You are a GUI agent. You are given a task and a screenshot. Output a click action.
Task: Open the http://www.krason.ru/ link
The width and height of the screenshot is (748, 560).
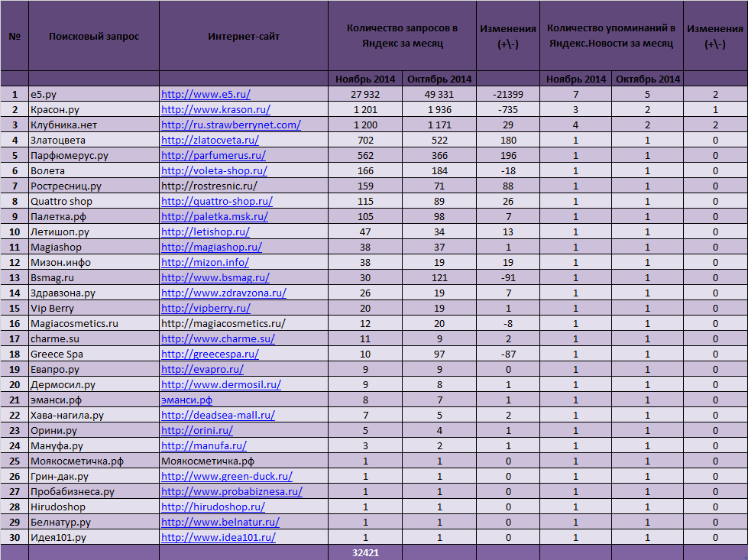215,110
